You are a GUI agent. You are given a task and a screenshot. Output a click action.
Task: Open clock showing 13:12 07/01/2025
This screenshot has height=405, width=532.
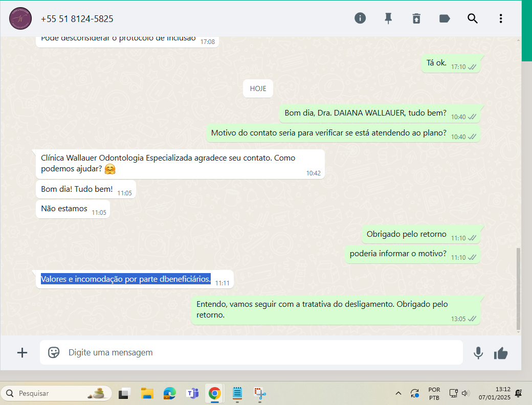point(494,393)
